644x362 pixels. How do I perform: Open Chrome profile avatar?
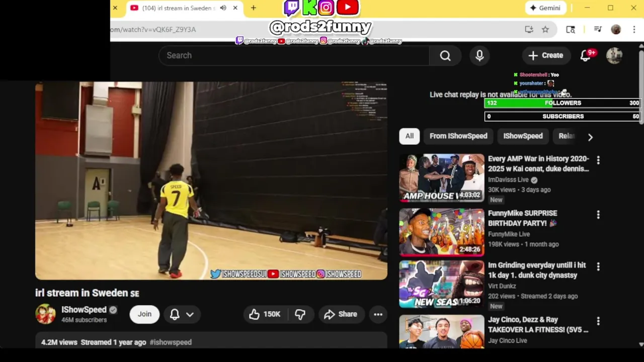coord(616,29)
